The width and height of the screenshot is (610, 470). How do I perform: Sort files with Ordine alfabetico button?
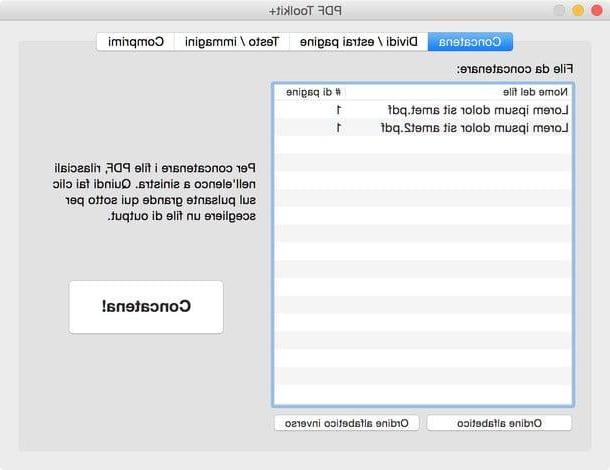coord(499,423)
